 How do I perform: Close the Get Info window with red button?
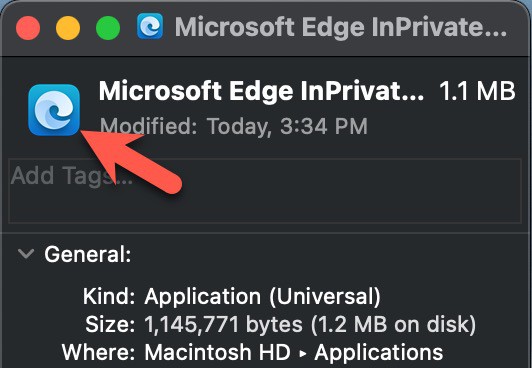tap(28, 28)
